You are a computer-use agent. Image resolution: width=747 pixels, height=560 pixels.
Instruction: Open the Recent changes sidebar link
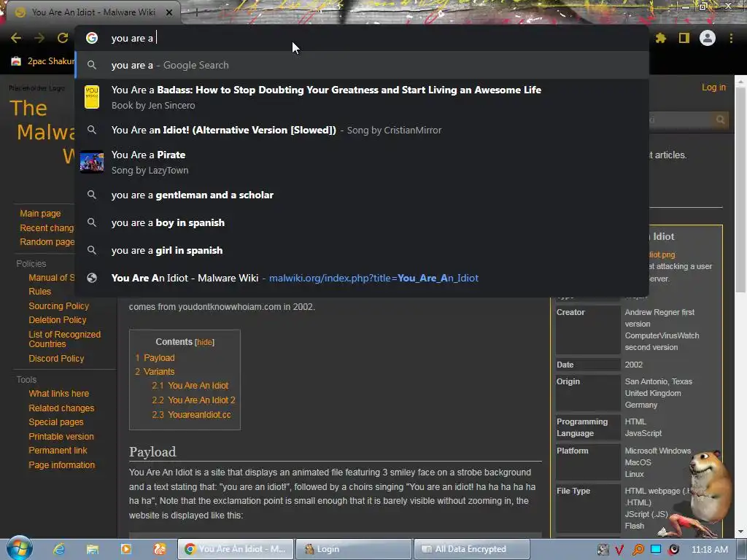47,227
